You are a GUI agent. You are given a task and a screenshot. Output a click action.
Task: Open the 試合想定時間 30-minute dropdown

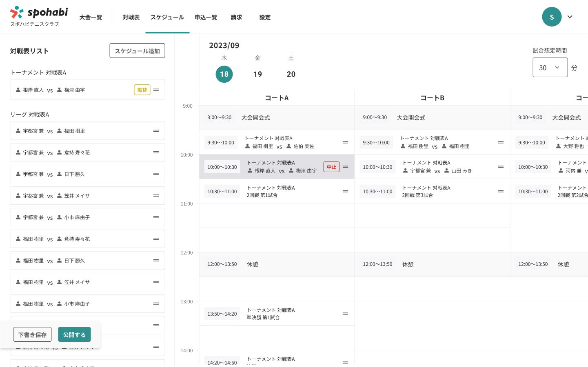point(550,67)
